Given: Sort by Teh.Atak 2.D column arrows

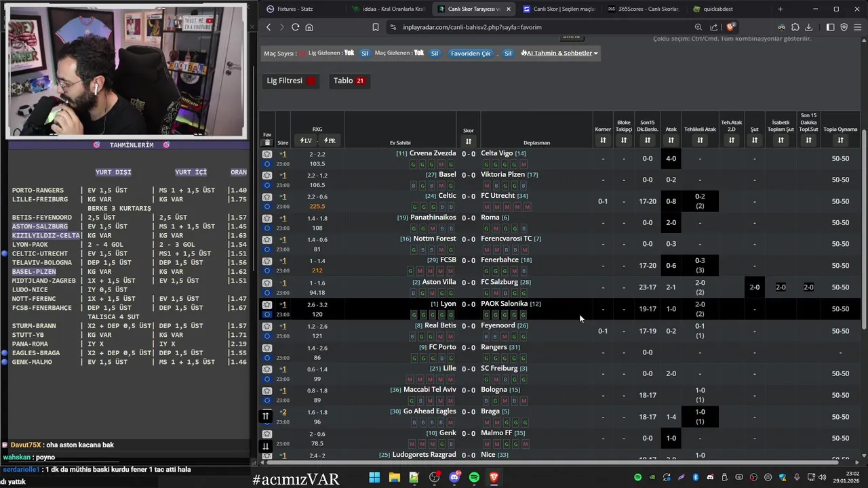Looking at the screenshot, I should tap(731, 140).
